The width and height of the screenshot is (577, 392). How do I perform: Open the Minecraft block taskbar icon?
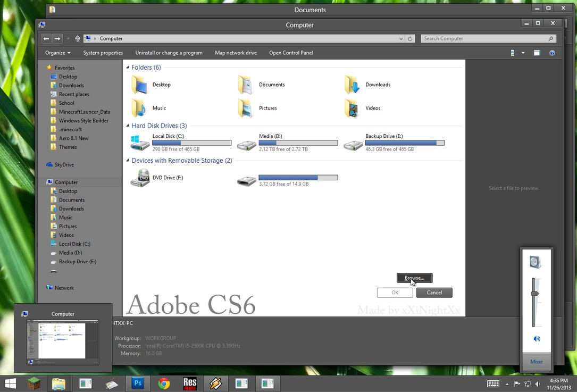tap(34, 383)
